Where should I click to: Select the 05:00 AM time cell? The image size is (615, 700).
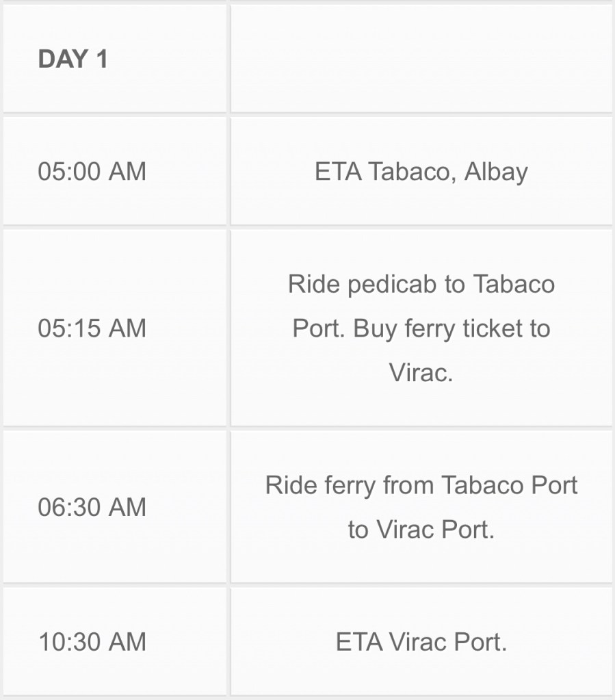click(x=92, y=171)
